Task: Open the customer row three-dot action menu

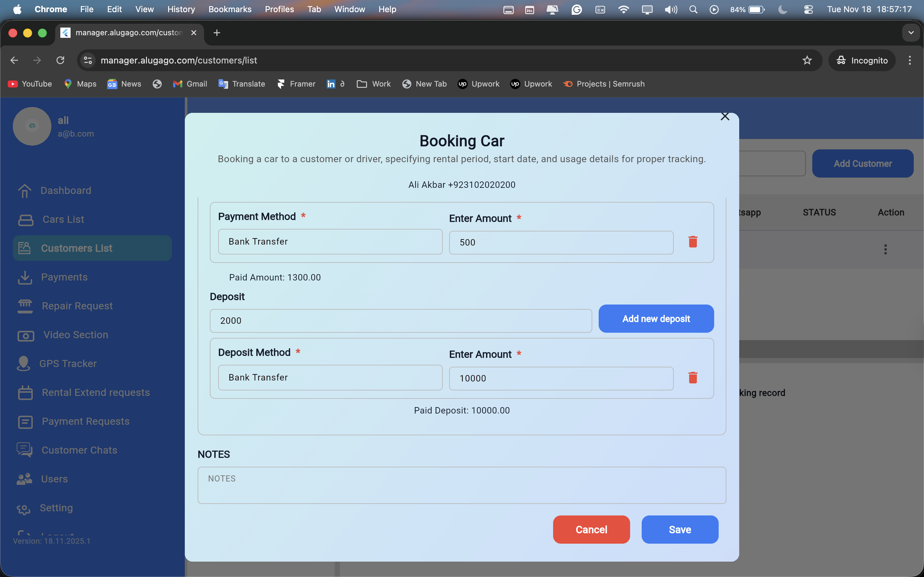Action: pyautogui.click(x=885, y=250)
